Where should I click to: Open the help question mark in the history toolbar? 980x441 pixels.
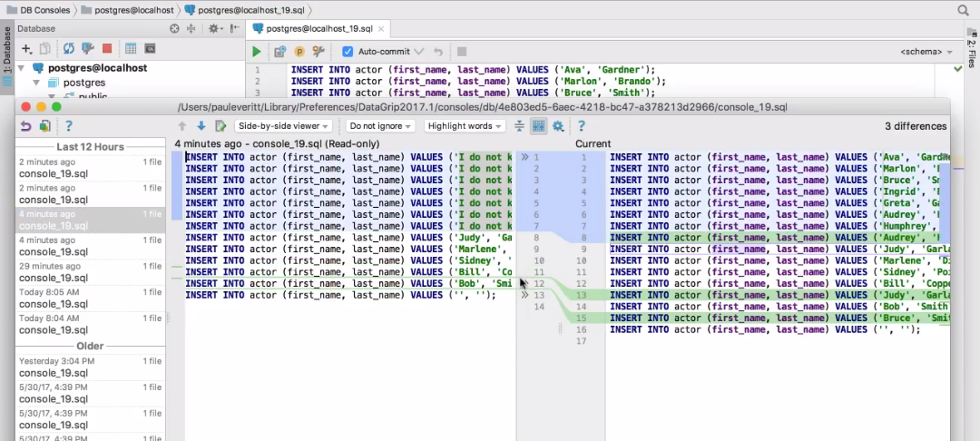[x=69, y=126]
